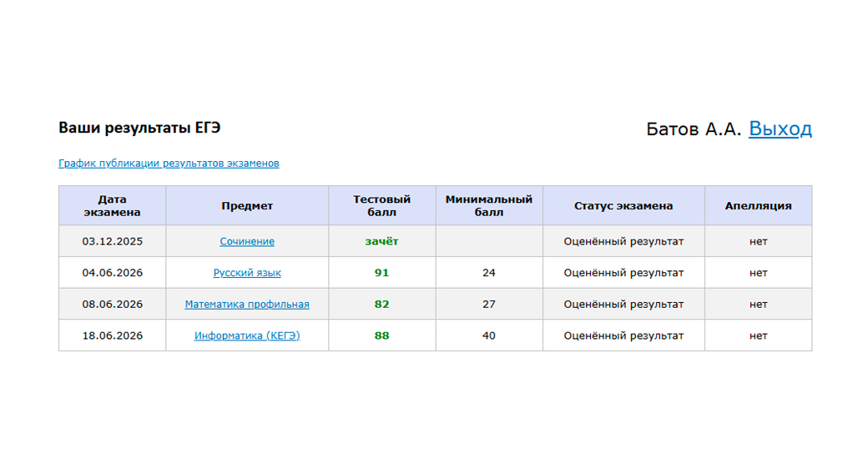The width and height of the screenshot is (868, 469).
Task: Click the Статус экзамена column header
Action: pos(623,205)
